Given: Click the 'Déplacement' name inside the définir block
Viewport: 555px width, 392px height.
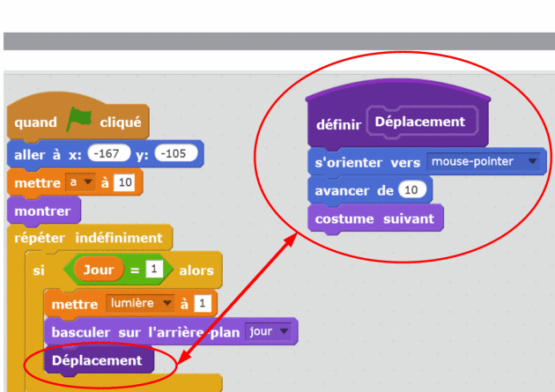Looking at the screenshot, I should [x=420, y=122].
